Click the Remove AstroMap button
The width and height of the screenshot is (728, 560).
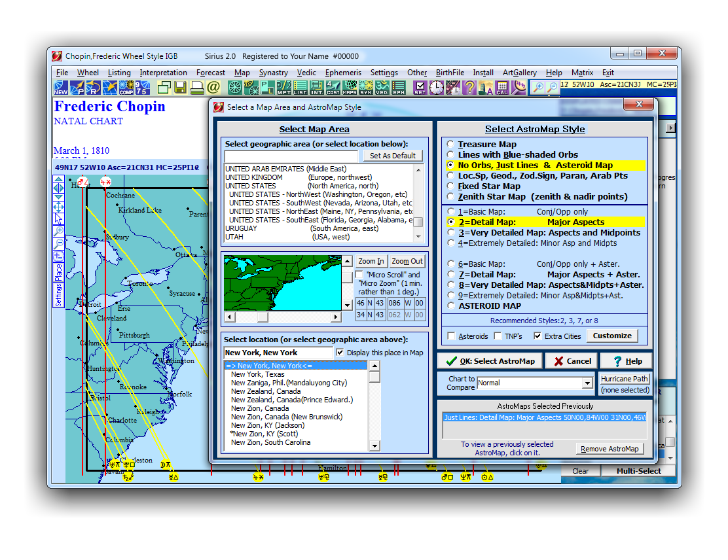[609, 449]
